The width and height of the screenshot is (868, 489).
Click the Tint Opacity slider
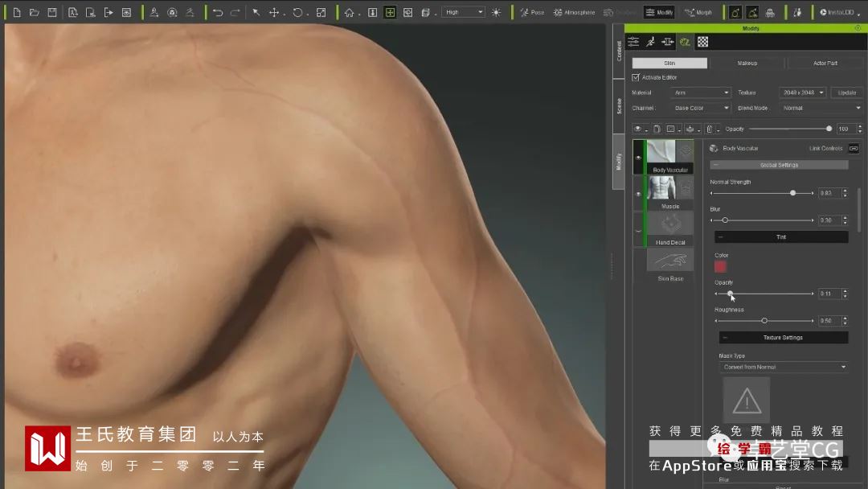coord(764,294)
